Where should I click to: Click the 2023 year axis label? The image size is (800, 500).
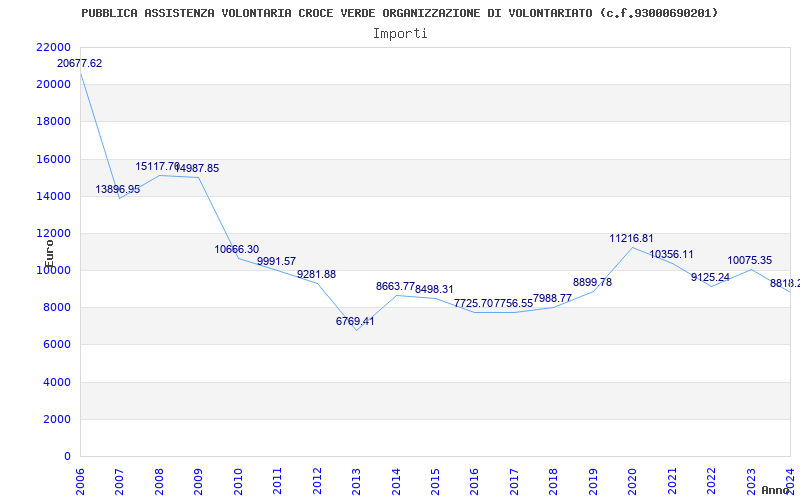coord(751,481)
